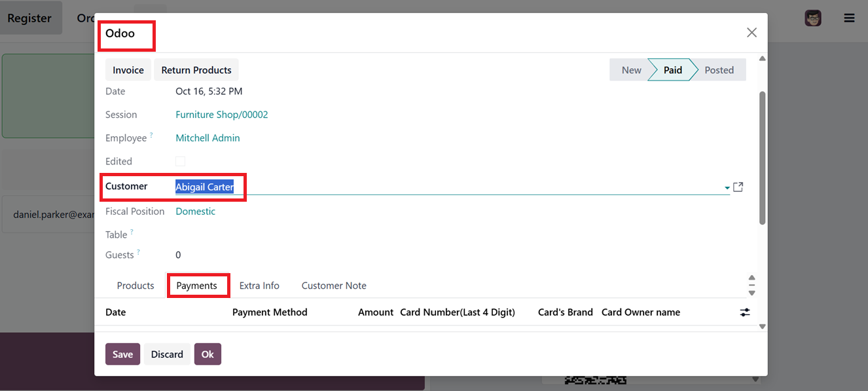The width and height of the screenshot is (868, 391).
Task: Open the payments table column settings icon
Action: tap(745, 312)
